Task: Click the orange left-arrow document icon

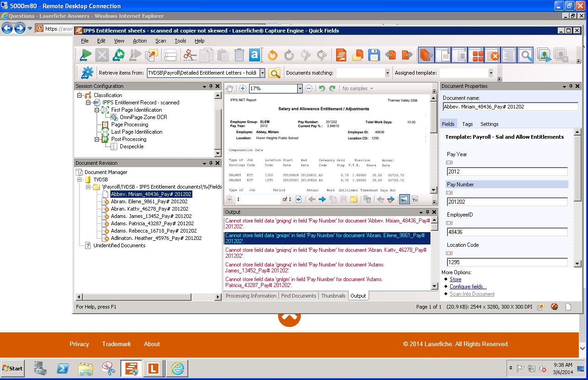Action: tap(391, 55)
